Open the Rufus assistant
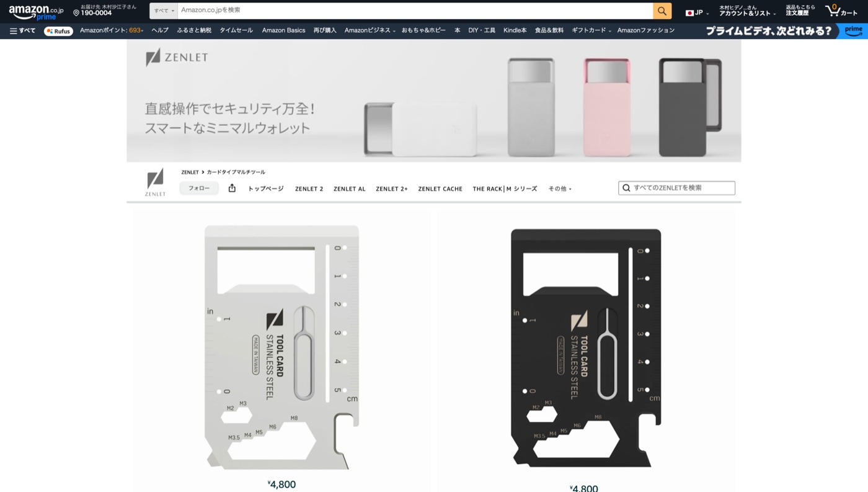Screen dimensions: 868x492 pyautogui.click(x=58, y=31)
